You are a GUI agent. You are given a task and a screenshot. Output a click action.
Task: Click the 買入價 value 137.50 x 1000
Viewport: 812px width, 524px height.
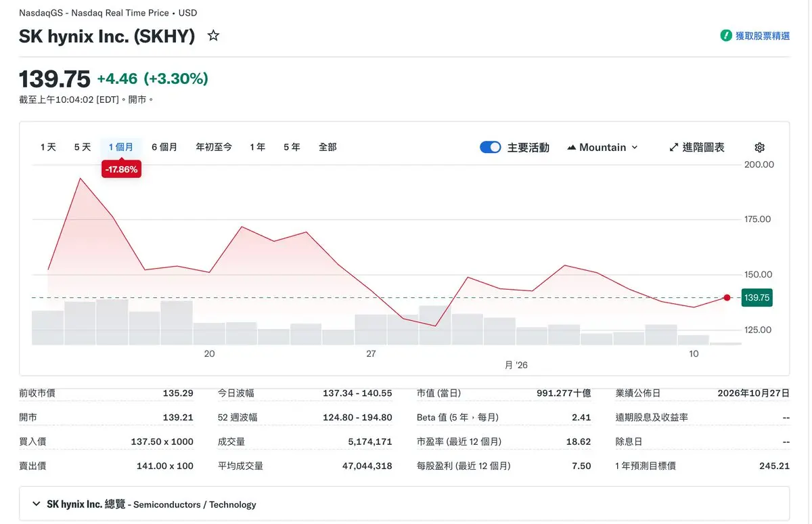[162, 442]
